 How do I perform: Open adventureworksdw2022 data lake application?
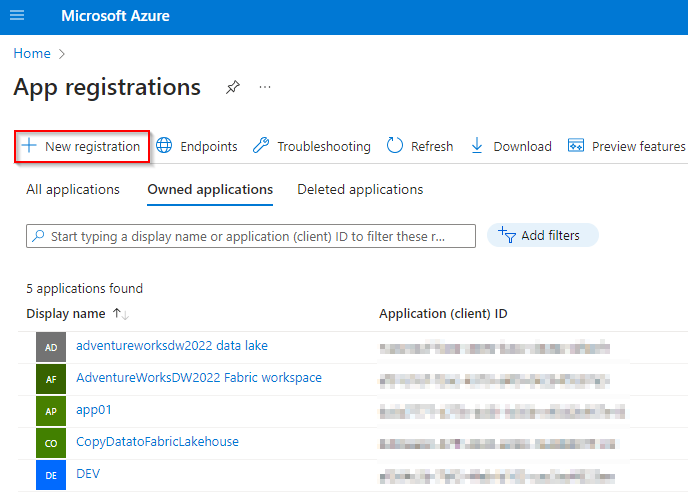click(172, 346)
